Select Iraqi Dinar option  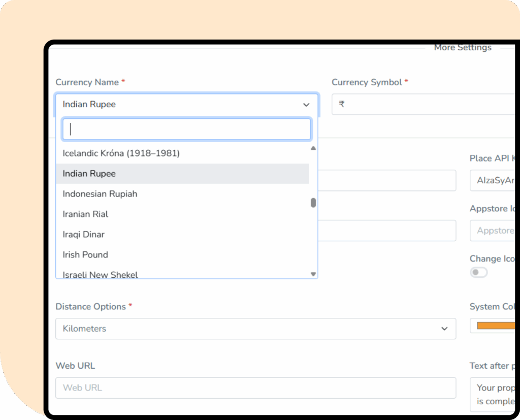pos(182,234)
